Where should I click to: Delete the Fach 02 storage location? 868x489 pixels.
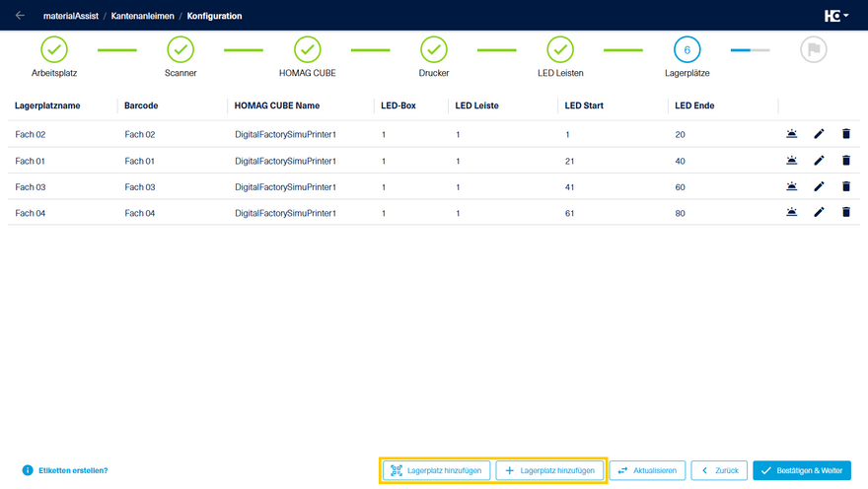pos(846,134)
